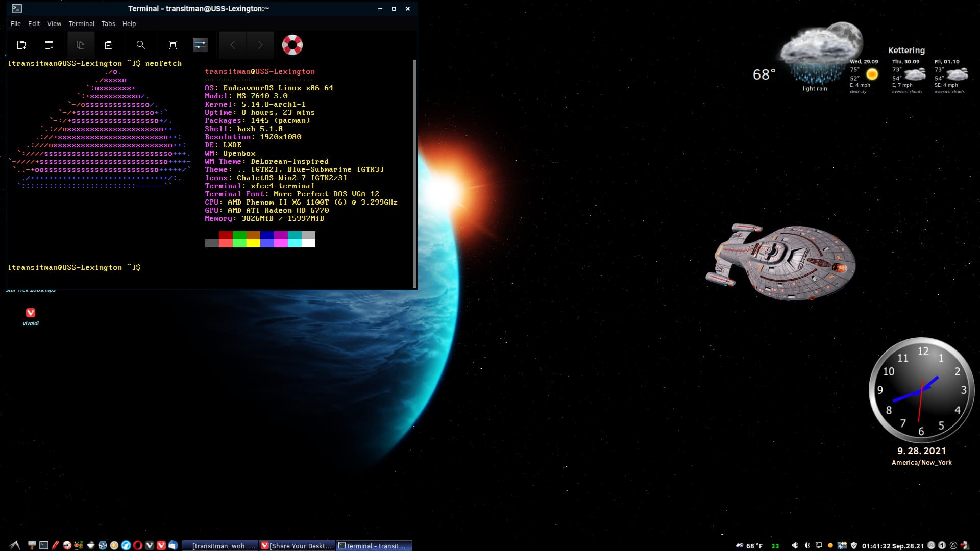Click the OS: EndeavourOS Linux x86_64 line
The image size is (980, 551).
(x=269, y=88)
